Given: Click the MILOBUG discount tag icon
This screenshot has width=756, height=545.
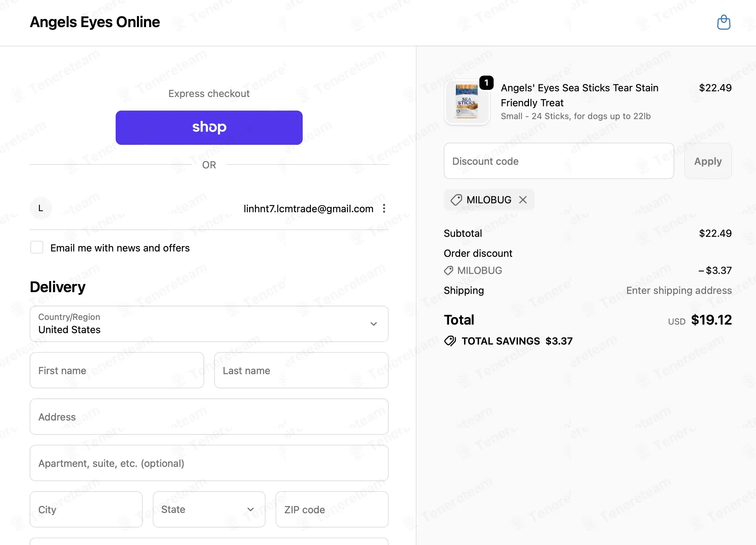Looking at the screenshot, I should coord(456,200).
